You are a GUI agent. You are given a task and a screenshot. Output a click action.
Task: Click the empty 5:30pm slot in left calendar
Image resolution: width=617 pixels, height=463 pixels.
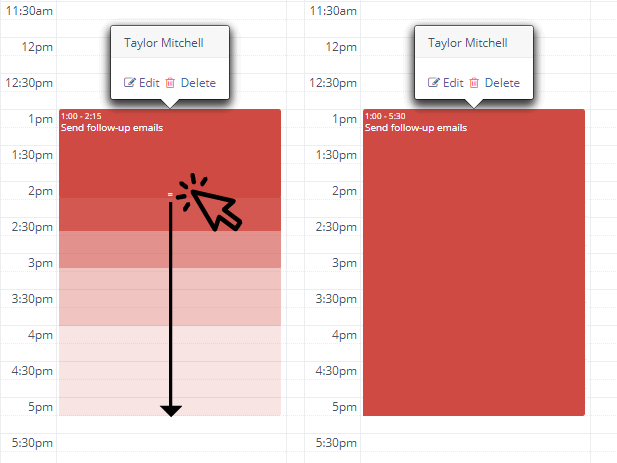click(x=172, y=443)
